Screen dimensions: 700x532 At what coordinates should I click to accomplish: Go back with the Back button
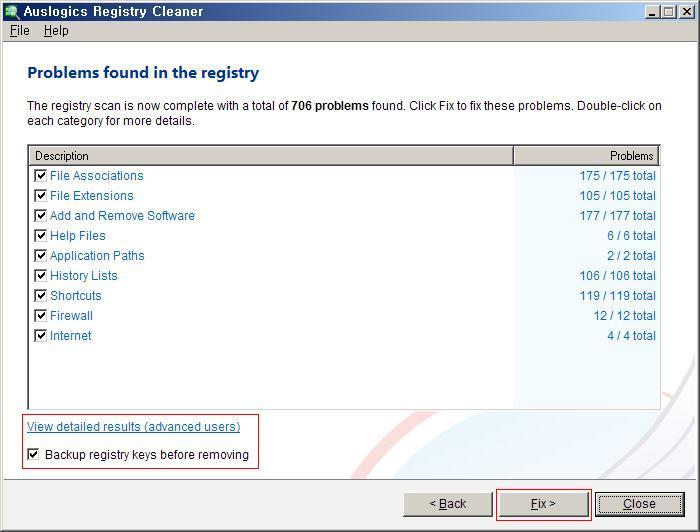coord(448,504)
